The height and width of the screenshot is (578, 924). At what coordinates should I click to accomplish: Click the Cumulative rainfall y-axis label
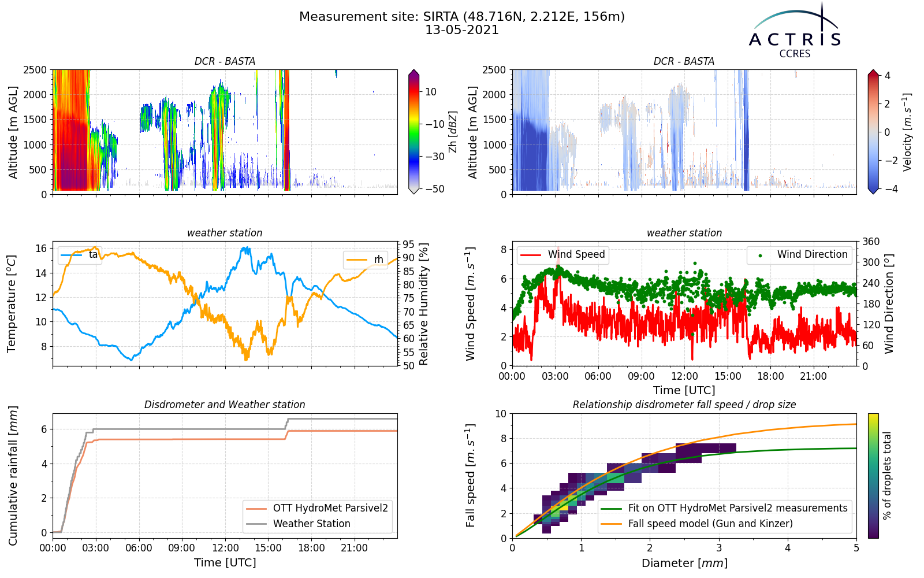(x=13, y=476)
